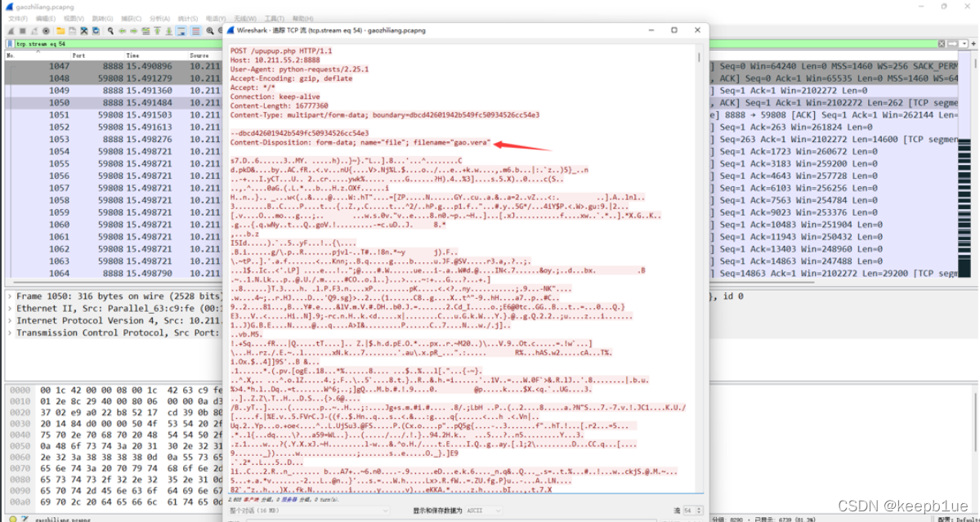Click the User-Agent: python-requests/2.25.1 line
Image resolution: width=980 pixels, height=522 pixels.
299,69
